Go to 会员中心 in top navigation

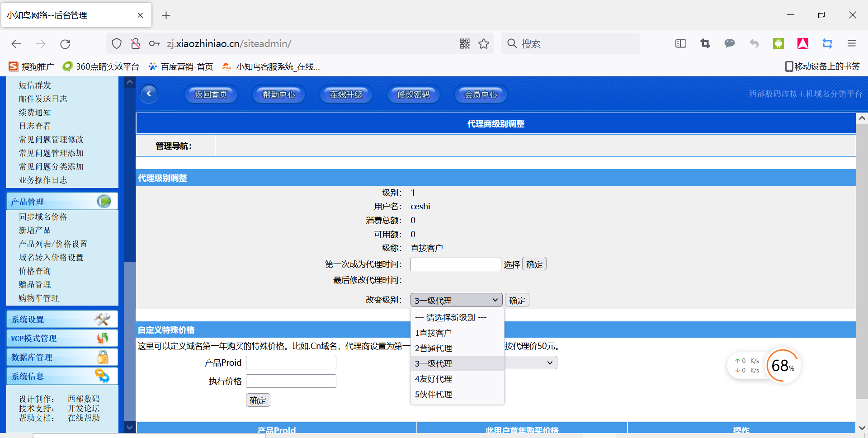(x=481, y=94)
